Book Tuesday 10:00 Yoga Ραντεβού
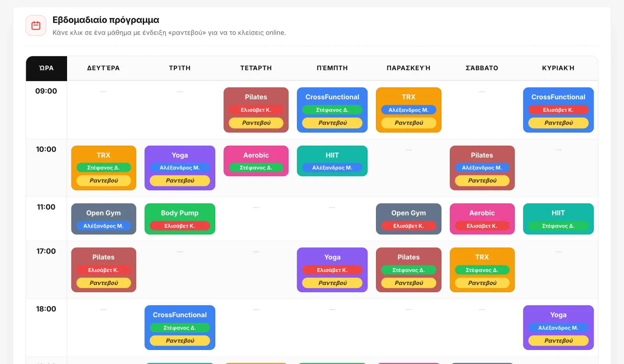 point(180,180)
